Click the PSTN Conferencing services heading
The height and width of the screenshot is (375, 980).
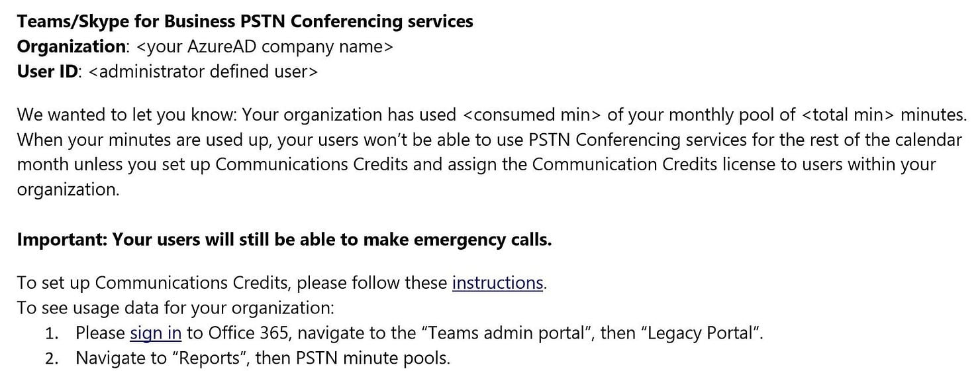pyautogui.click(x=245, y=22)
